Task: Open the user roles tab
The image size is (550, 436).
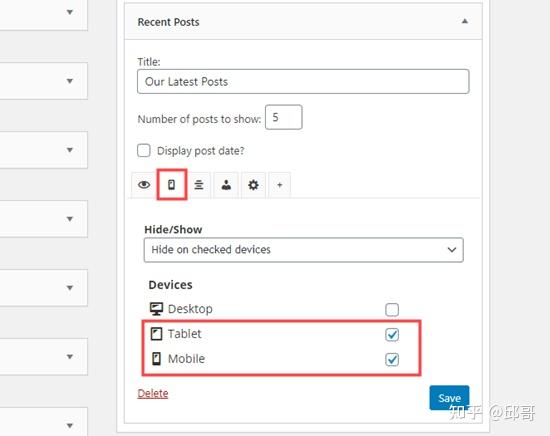Action: 226,185
